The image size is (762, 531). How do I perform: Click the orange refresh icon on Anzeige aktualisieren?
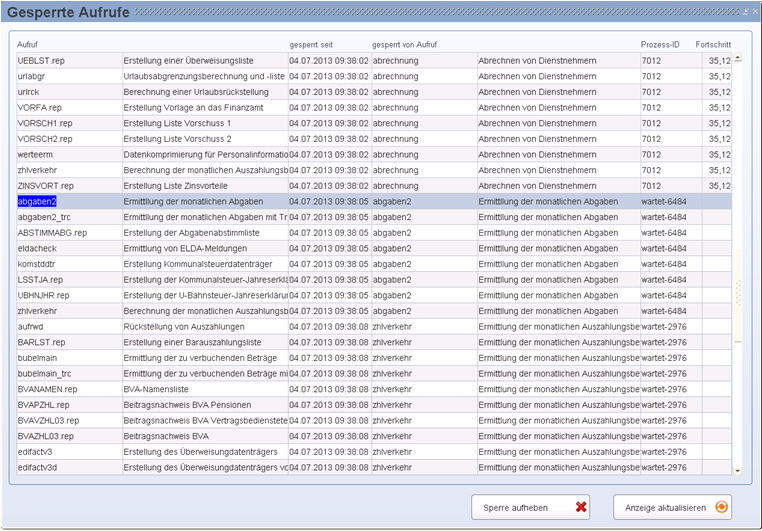click(722, 507)
